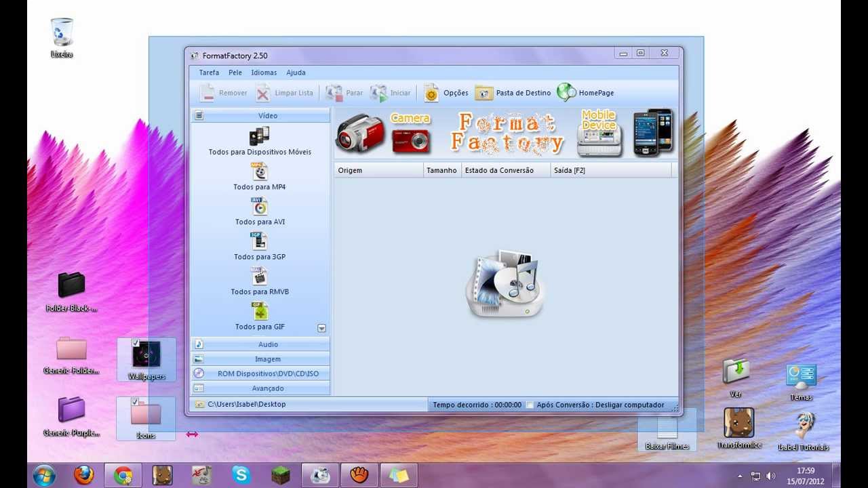Image resolution: width=868 pixels, height=488 pixels.
Task: Select the Folder Black desktop icon
Action: pos(71,291)
